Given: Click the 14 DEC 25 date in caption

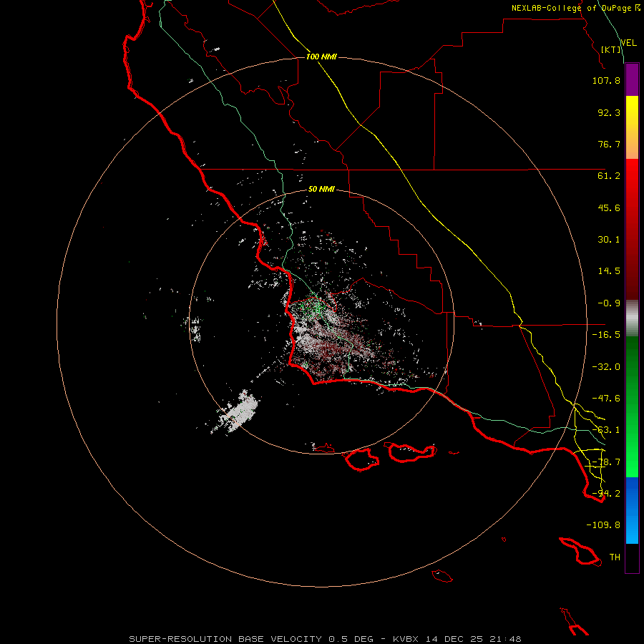Looking at the screenshot, I should [x=456, y=639].
